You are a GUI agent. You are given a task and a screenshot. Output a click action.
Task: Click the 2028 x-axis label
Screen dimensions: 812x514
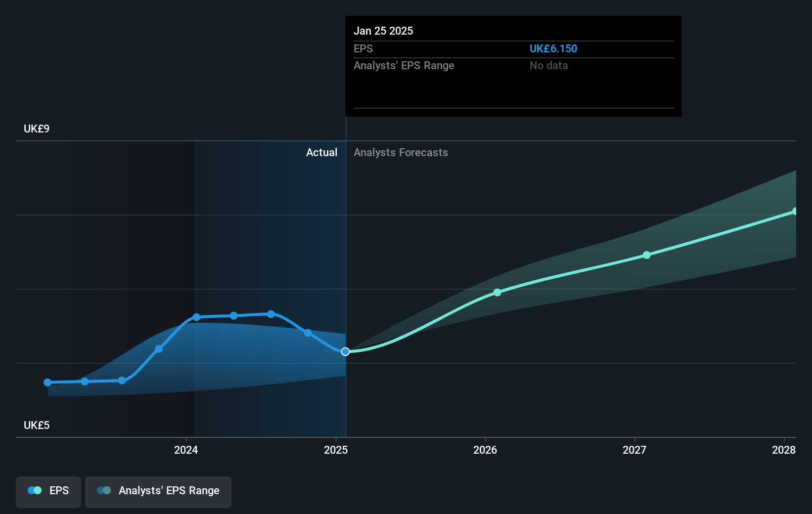(784, 450)
